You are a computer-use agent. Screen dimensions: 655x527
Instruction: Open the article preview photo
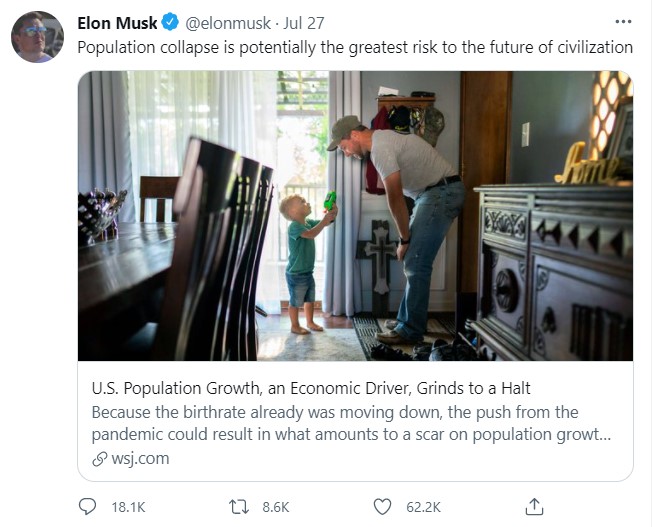(355, 215)
